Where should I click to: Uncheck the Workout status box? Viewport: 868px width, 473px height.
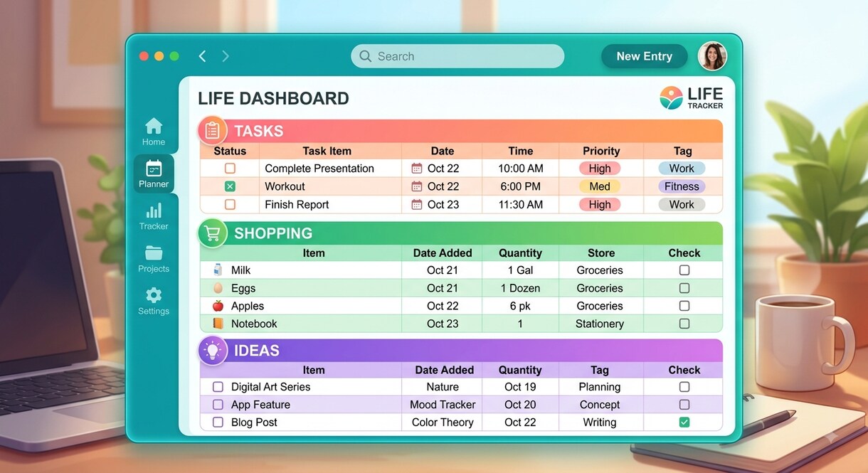(x=230, y=186)
